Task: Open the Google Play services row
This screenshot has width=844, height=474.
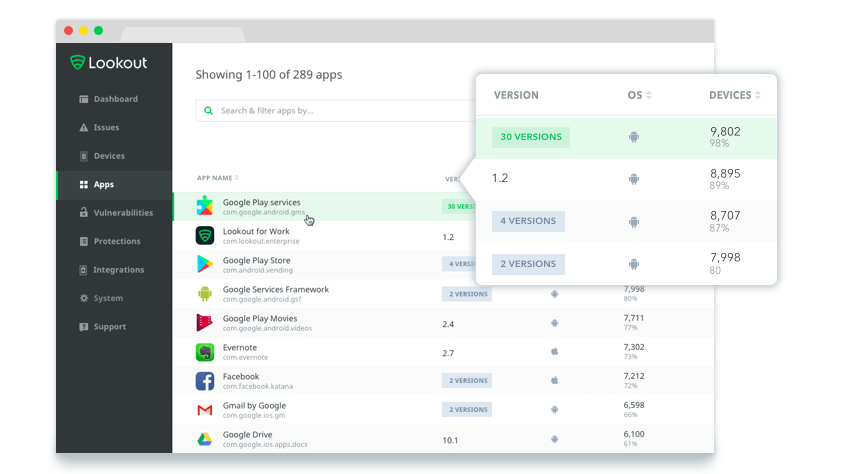Action: click(325, 207)
